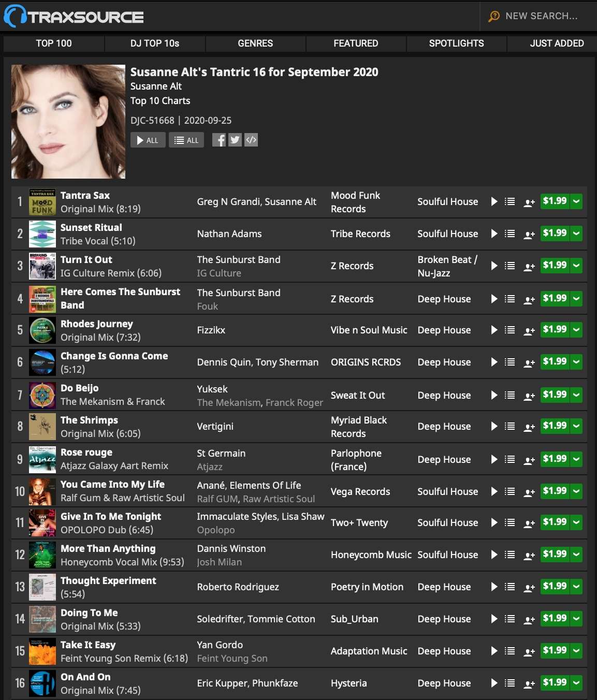Expand buy options for Thought Experiment
Image resolution: width=597 pixels, height=700 pixels.
[x=576, y=587]
